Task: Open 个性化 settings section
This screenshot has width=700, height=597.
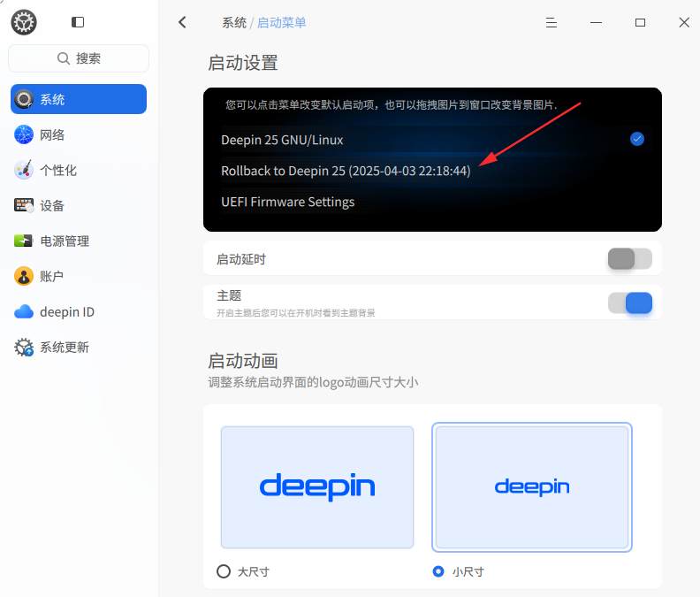Action: [x=79, y=170]
